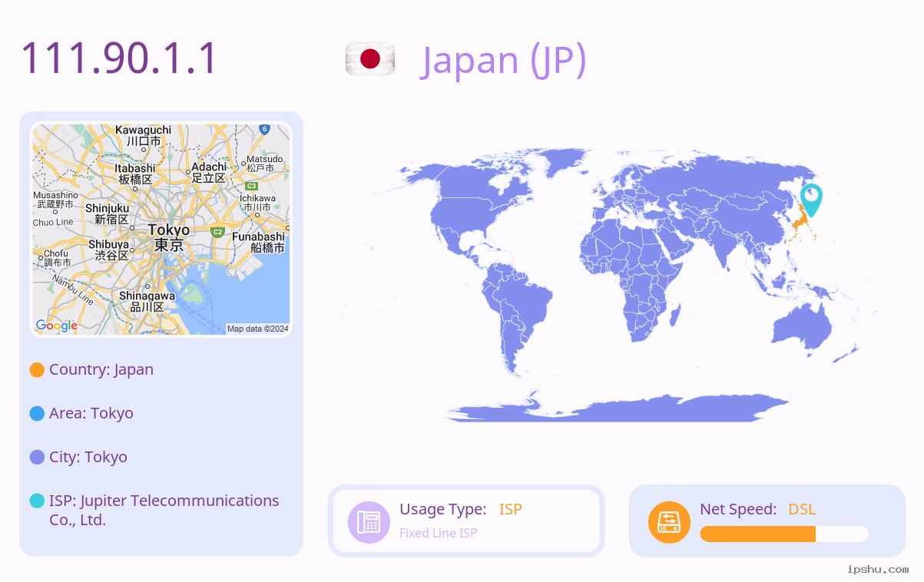
Task: Toggle the teal ISP indicator dot
Action: click(x=35, y=501)
